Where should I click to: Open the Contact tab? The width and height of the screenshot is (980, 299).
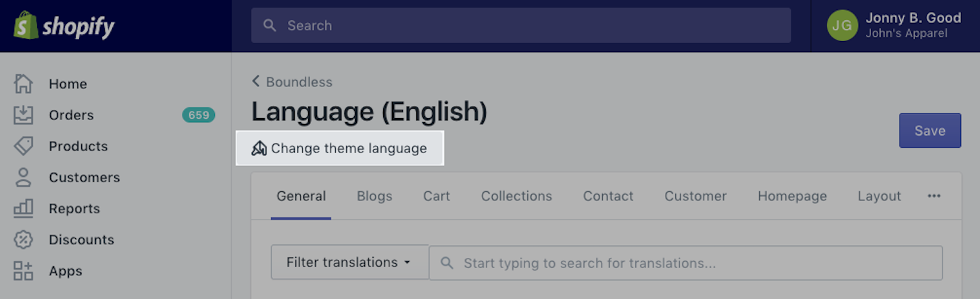[608, 196]
